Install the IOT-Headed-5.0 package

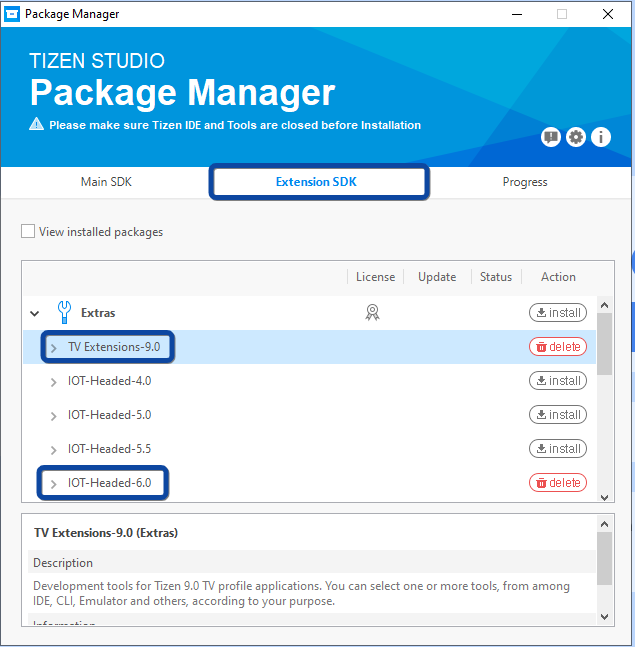point(558,415)
